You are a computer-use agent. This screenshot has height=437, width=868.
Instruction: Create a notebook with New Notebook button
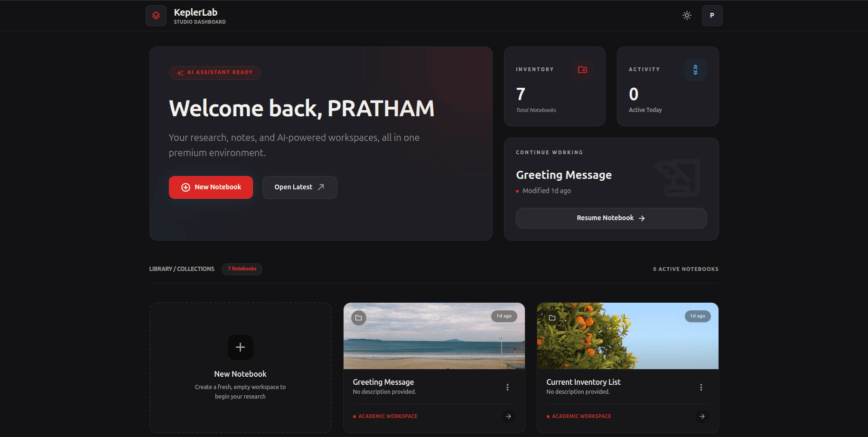[x=211, y=187]
